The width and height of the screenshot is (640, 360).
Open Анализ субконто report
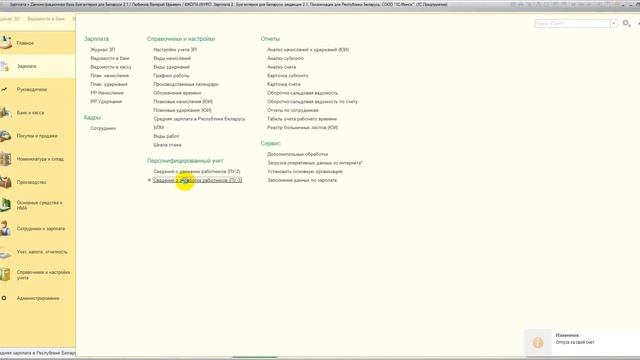click(x=285, y=58)
